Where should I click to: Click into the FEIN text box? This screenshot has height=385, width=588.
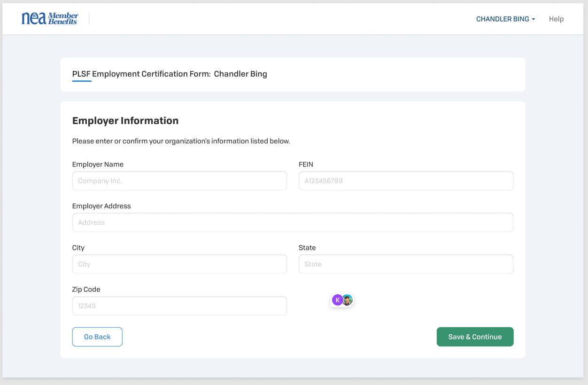point(406,181)
